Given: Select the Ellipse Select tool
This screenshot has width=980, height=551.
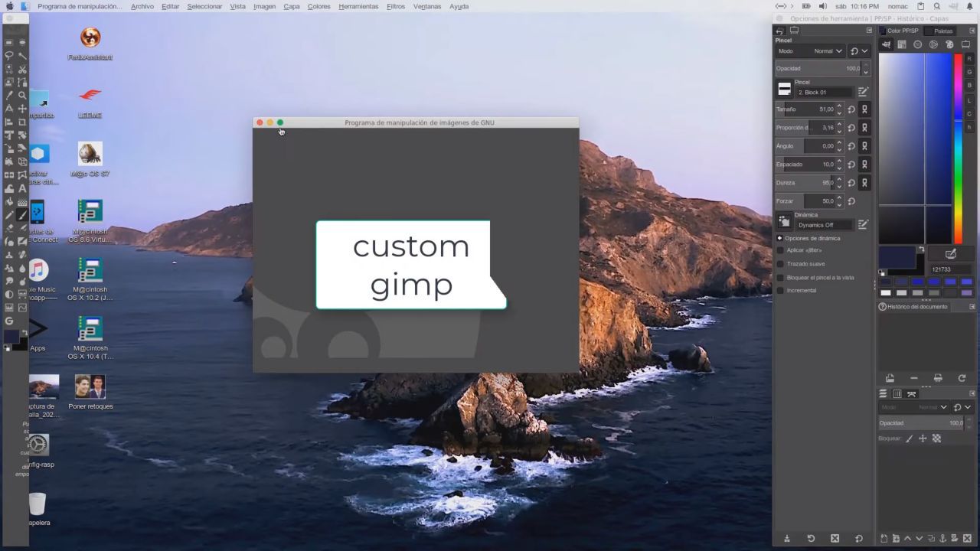Looking at the screenshot, I should (x=22, y=44).
